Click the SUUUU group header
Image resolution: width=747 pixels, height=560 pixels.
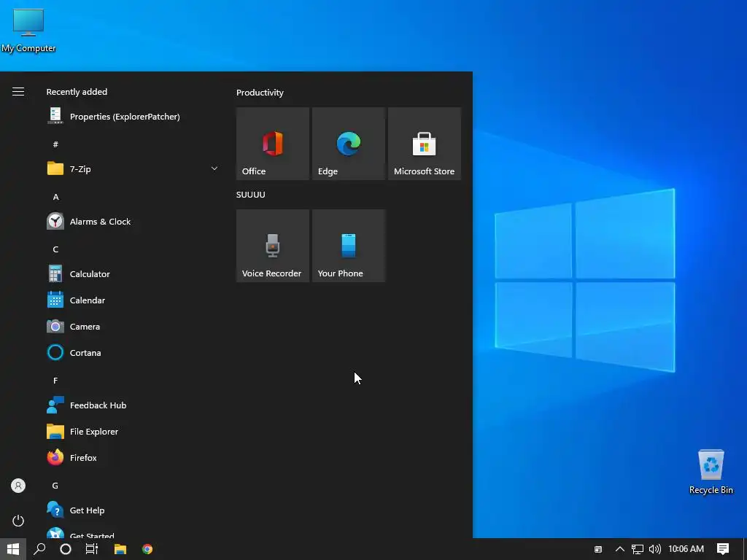click(x=251, y=194)
